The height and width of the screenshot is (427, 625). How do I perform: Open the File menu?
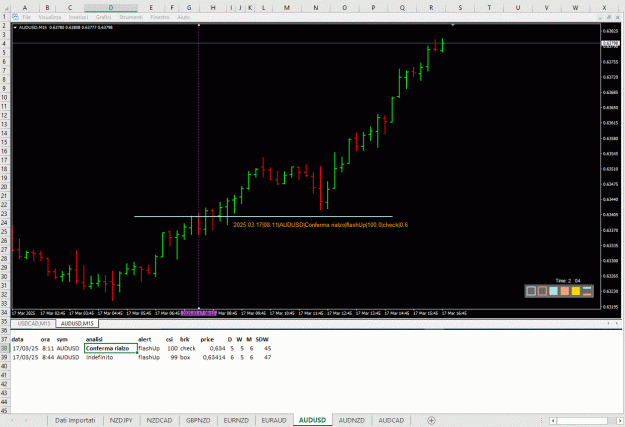pyautogui.click(x=26, y=17)
